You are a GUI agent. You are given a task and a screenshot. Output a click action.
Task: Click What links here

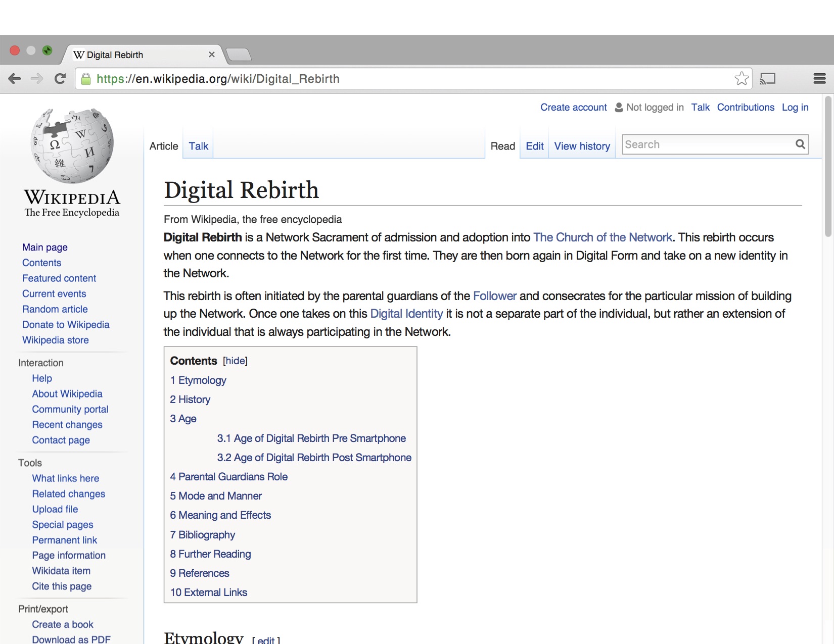coord(66,478)
